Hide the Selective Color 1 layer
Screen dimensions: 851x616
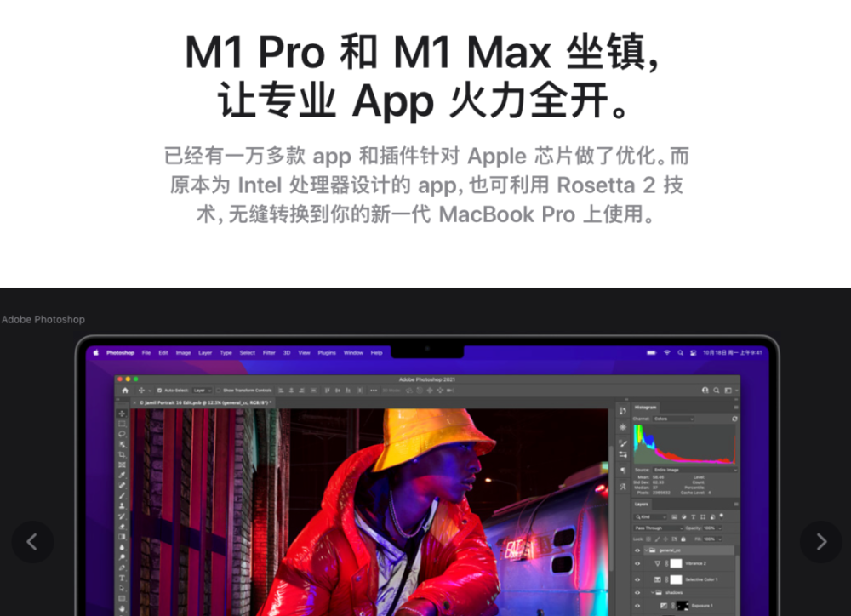[x=637, y=579]
